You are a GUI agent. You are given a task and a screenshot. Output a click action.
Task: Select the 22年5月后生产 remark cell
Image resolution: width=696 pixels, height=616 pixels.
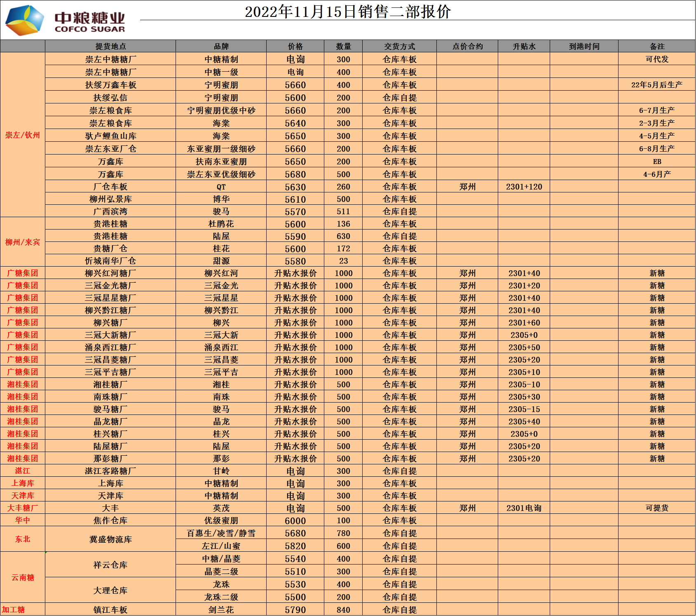coord(657,85)
